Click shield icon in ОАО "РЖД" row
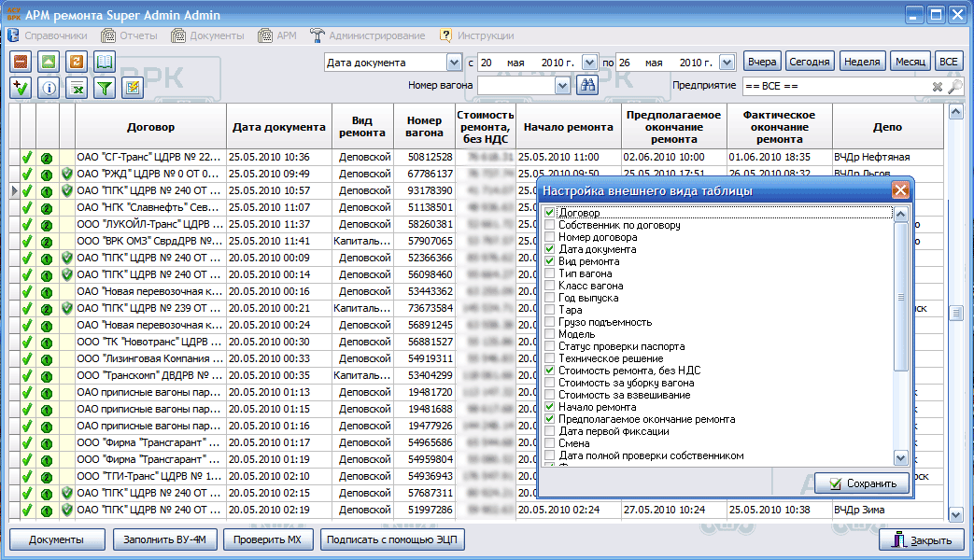Viewport: 974px width, 560px height. [67, 174]
